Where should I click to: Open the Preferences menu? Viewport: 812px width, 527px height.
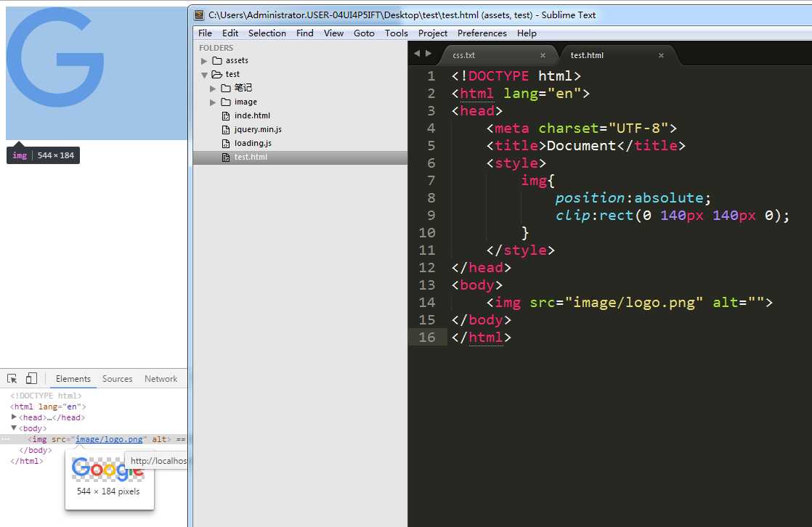coord(482,33)
